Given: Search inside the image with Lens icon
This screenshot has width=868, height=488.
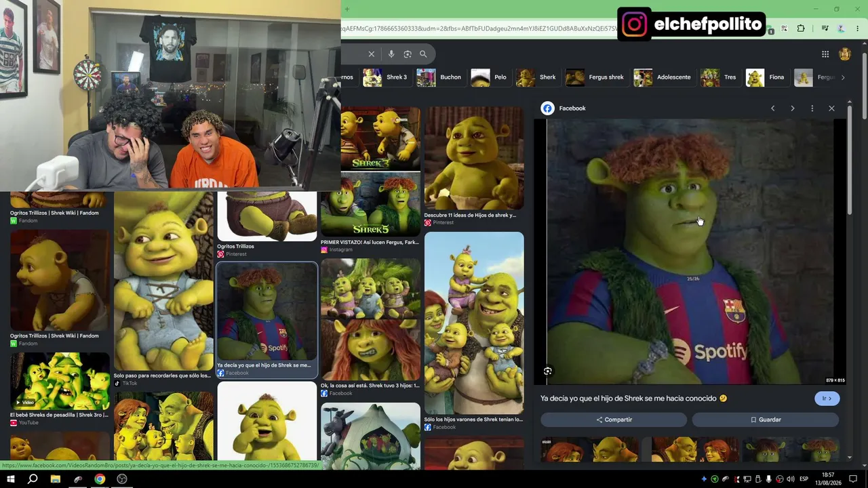Looking at the screenshot, I should pyautogui.click(x=548, y=371).
